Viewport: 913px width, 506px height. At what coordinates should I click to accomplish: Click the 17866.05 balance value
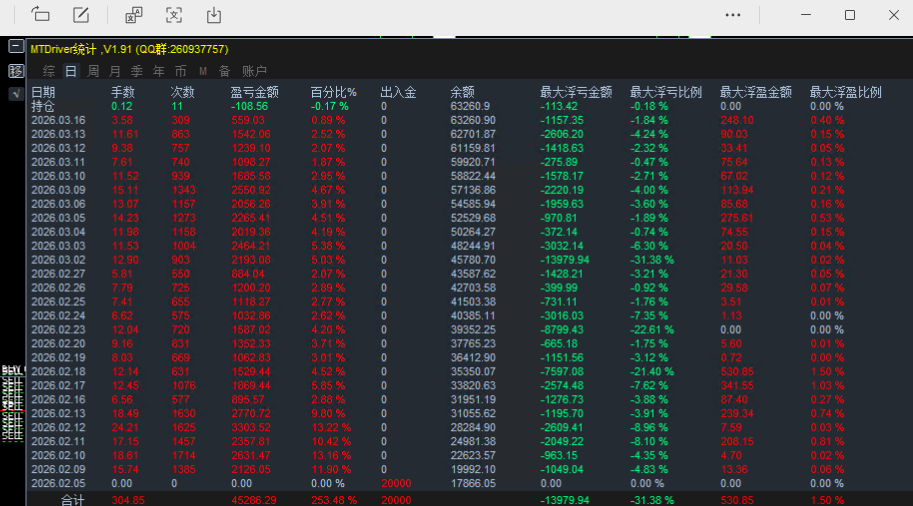(x=473, y=483)
